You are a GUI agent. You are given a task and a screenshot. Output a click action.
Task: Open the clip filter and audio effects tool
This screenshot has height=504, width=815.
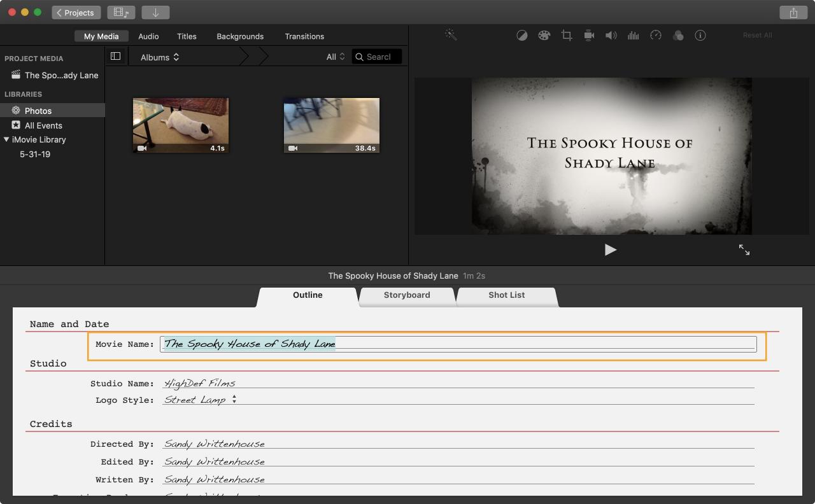[677, 36]
